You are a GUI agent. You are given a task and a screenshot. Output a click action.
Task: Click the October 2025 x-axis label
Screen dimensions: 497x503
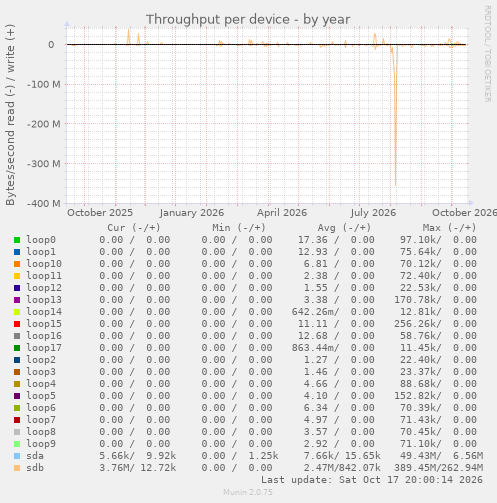coord(100,213)
